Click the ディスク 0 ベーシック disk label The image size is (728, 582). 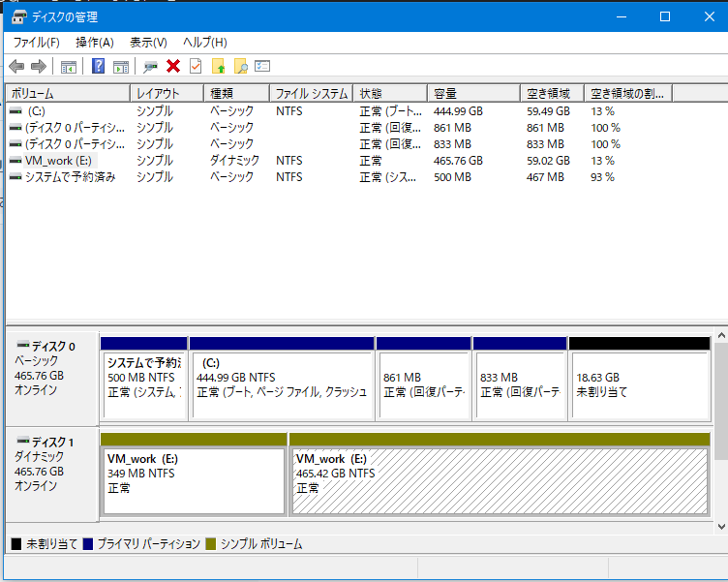click(x=52, y=377)
